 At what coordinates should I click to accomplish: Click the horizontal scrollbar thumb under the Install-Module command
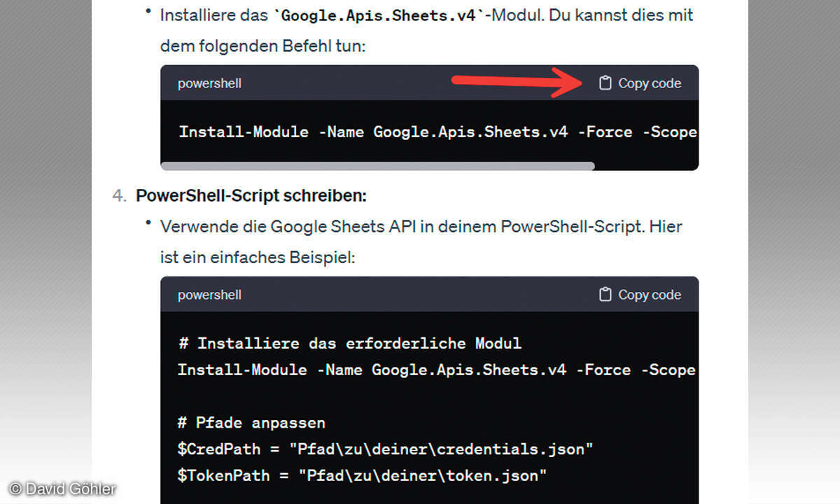pos(377,167)
